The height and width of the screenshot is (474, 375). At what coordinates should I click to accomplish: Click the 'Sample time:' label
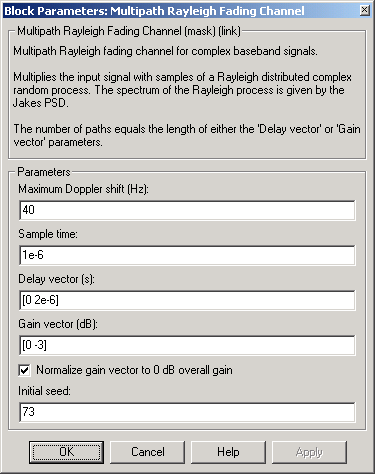tap(48, 234)
